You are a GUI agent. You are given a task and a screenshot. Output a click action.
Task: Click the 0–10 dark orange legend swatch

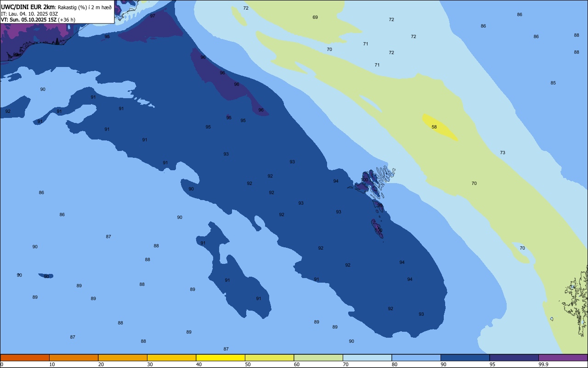point(25,357)
